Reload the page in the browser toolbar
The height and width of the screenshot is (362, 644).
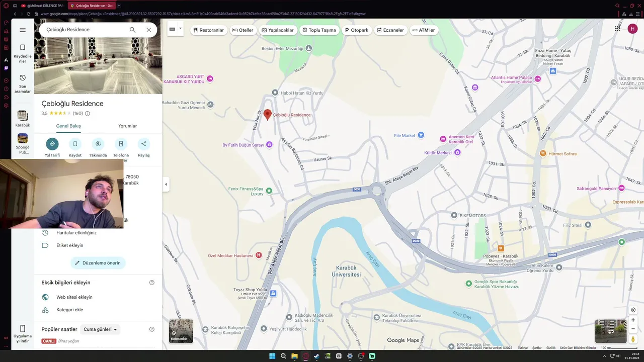point(28,14)
